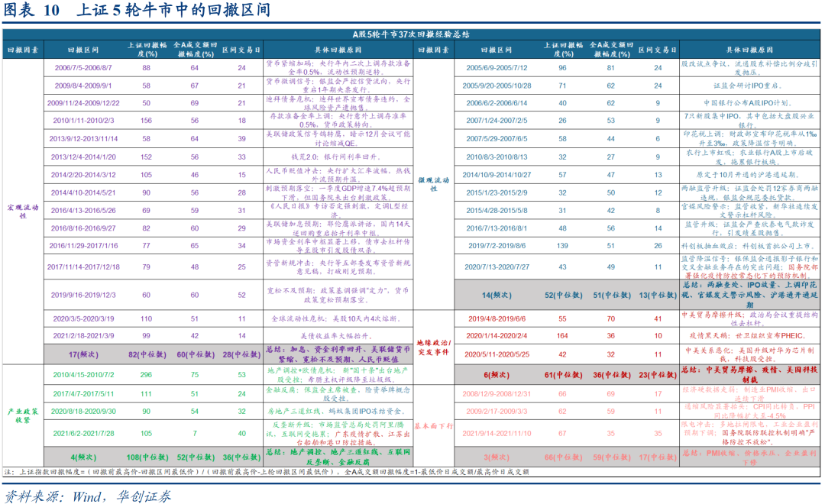Screen dimensions: 825x504
Task: Select the '产业政策收紧' category cell
Action: (x=23, y=415)
